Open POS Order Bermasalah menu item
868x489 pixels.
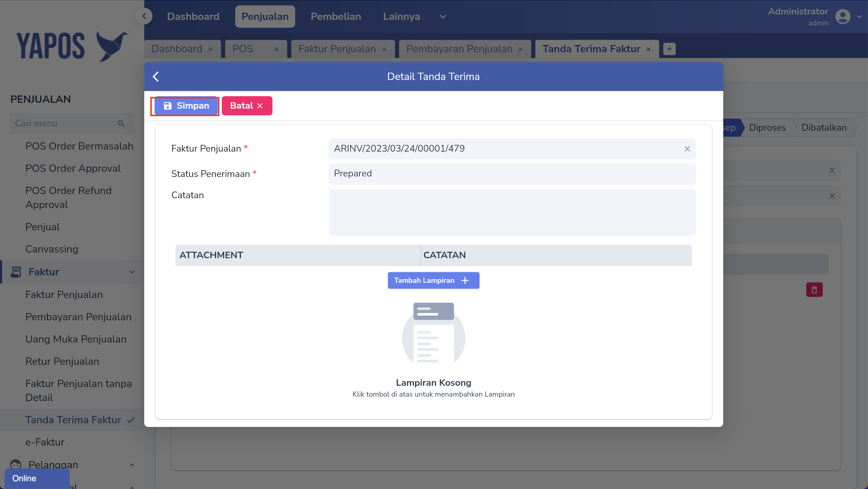[79, 146]
